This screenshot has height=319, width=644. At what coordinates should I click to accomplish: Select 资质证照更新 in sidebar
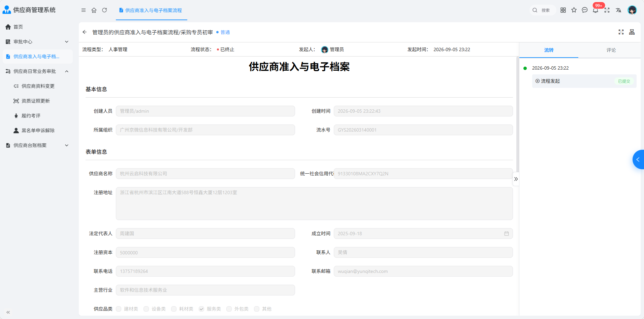tap(38, 101)
